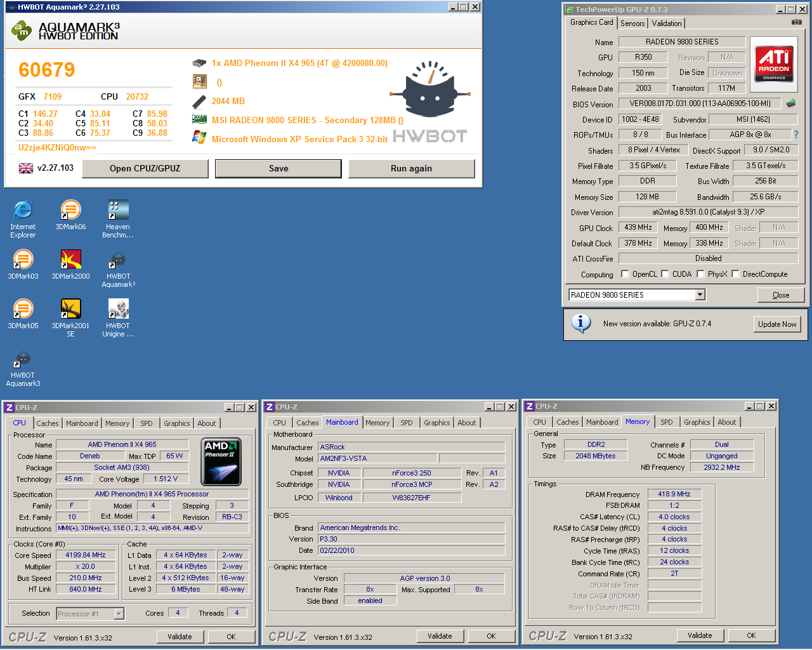Image resolution: width=812 pixels, height=650 pixels.
Task: Open the Processor #1 selection dropdown
Action: pos(119,614)
